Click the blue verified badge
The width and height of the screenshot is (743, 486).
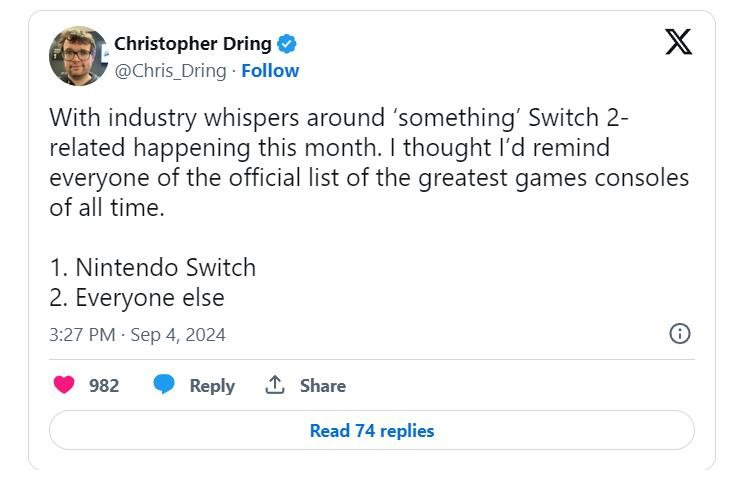[x=287, y=44]
